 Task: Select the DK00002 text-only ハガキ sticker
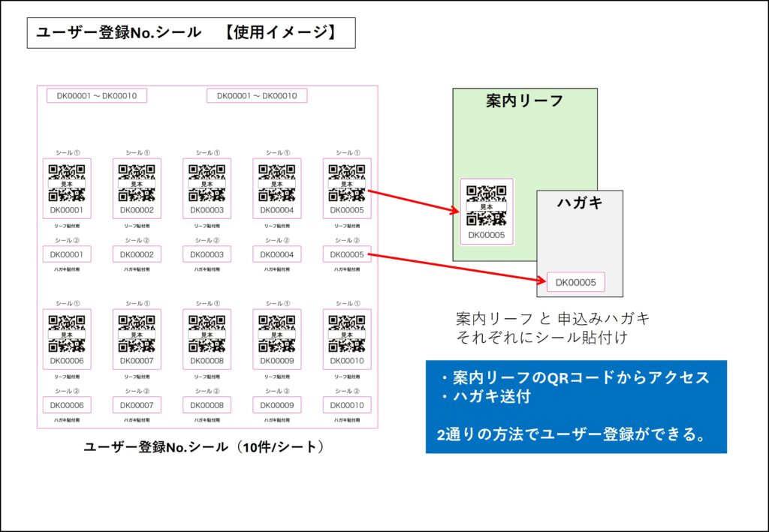tap(137, 255)
